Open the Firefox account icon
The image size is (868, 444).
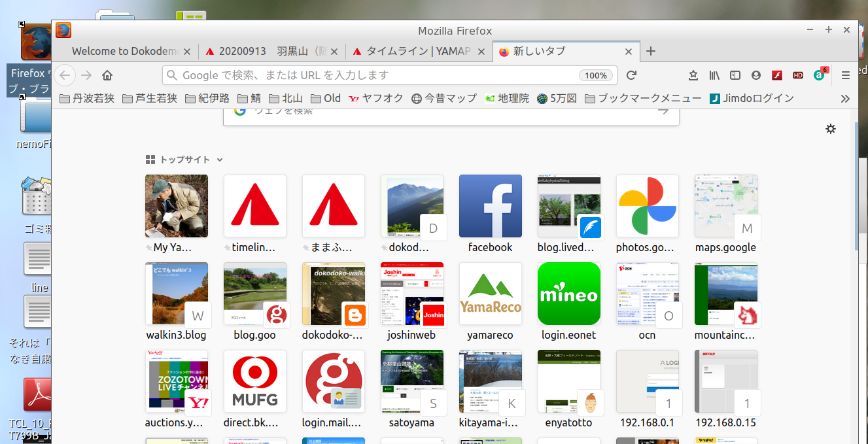(756, 75)
